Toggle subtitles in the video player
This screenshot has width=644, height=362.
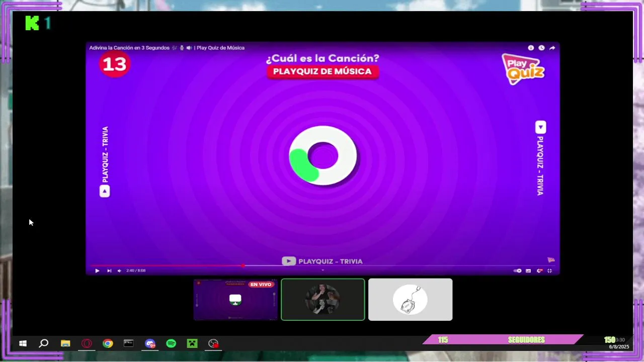point(528,270)
